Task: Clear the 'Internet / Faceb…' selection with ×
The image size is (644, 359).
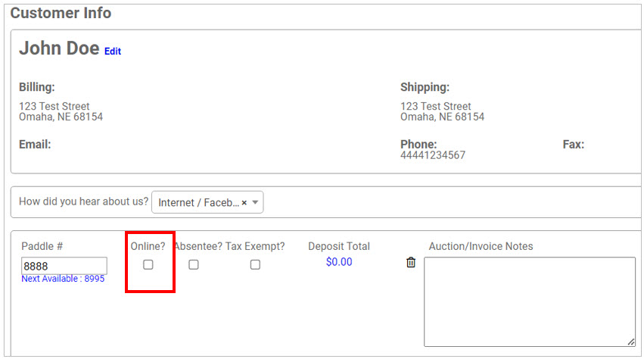Action: point(244,203)
